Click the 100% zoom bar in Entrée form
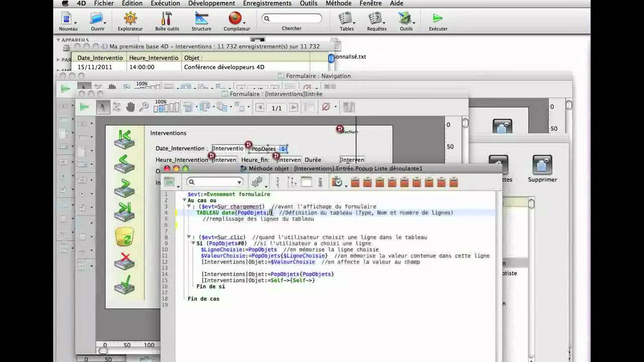Image resolution: width=644 pixels, height=362 pixels. pyautogui.click(x=166, y=108)
